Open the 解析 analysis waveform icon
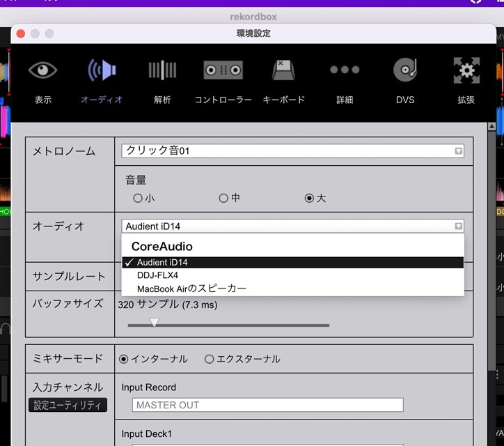 click(x=162, y=70)
